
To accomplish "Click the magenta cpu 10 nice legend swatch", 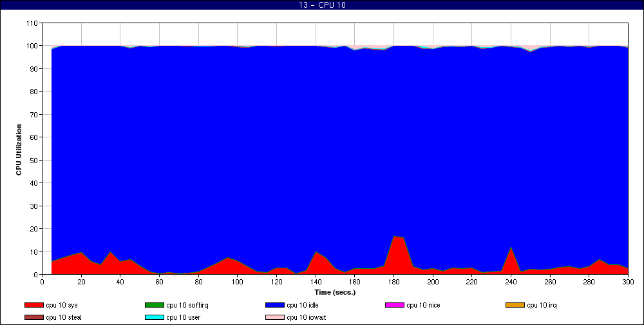I will pyautogui.click(x=395, y=305).
